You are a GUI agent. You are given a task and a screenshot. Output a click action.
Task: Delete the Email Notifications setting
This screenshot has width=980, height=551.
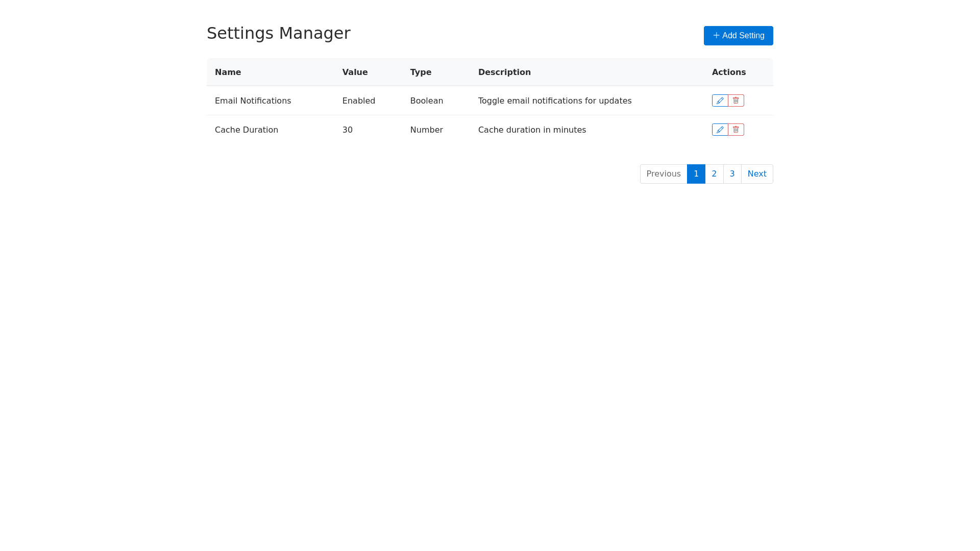pos(736,101)
